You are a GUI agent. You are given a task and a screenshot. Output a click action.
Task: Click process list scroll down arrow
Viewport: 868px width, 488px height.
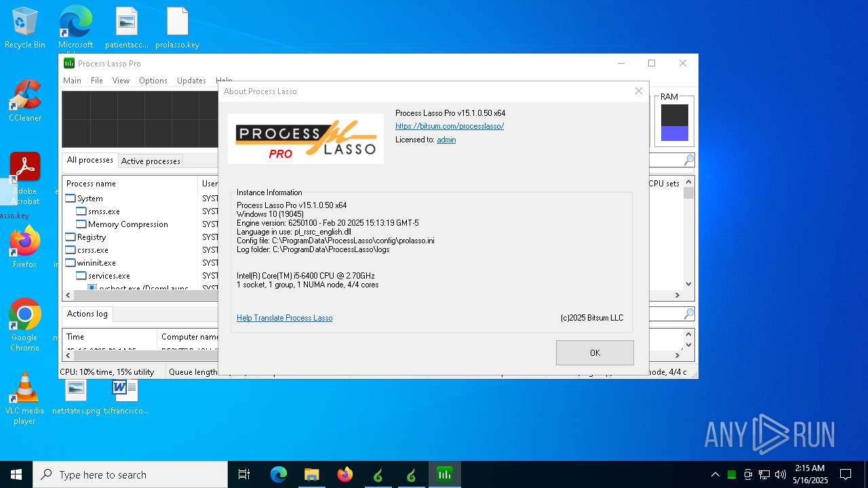(x=688, y=284)
